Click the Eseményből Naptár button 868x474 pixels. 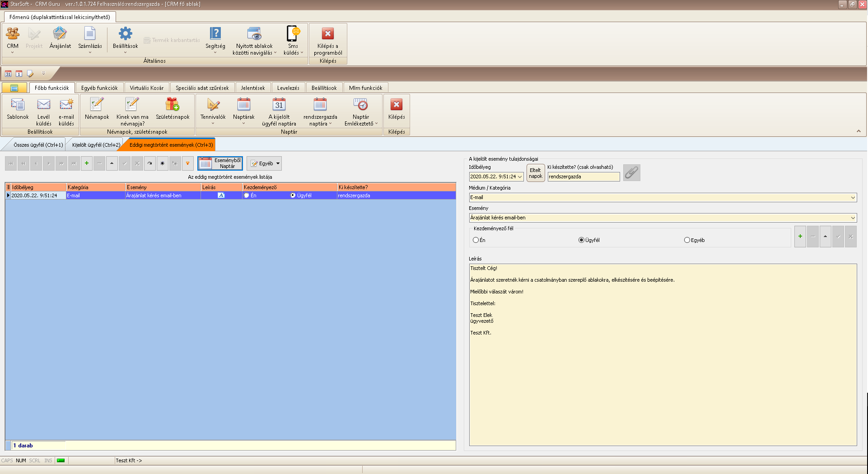tap(220, 163)
